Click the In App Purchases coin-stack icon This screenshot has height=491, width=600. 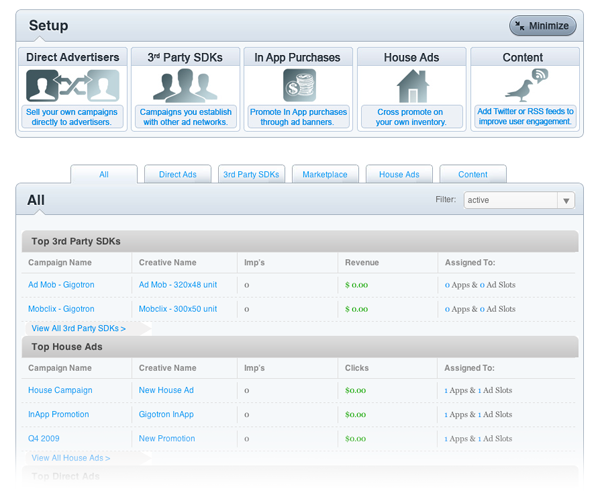[x=298, y=85]
